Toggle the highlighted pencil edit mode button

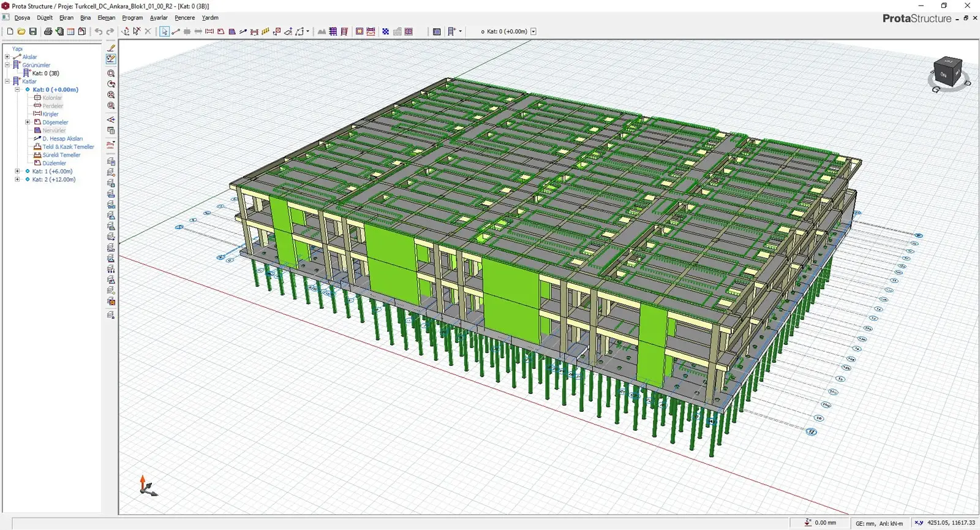111,59
